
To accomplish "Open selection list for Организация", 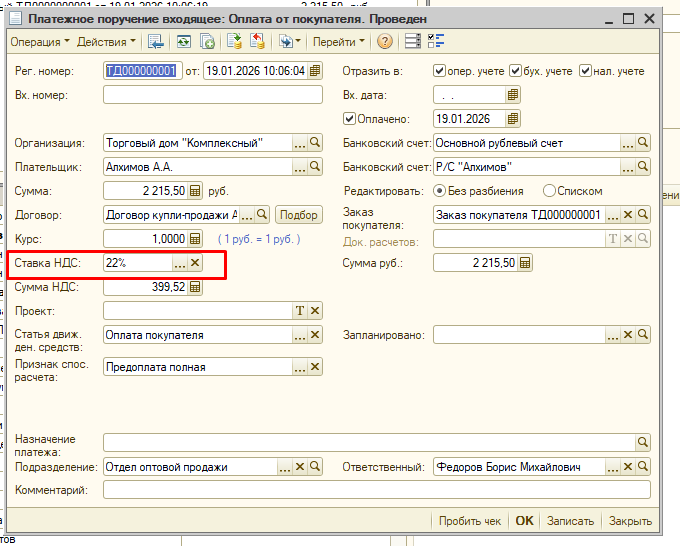I will [300, 143].
